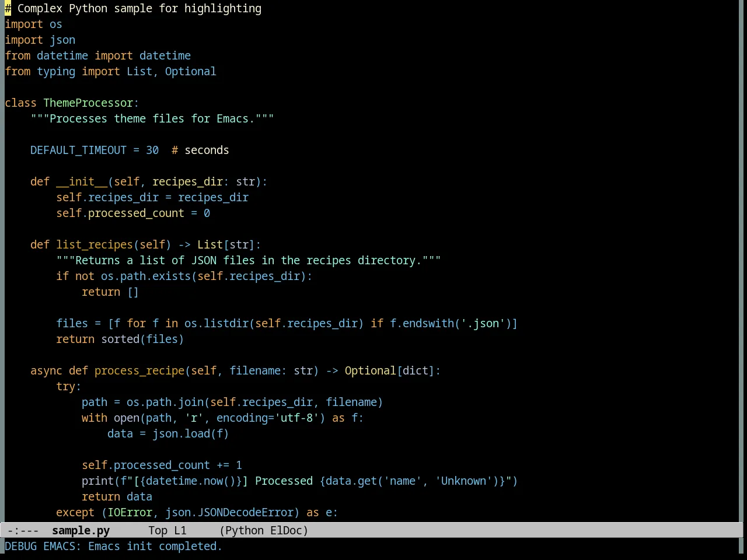The image size is (747, 560).
Task: Click 'from datetime import datetime' line
Action: 97,55
